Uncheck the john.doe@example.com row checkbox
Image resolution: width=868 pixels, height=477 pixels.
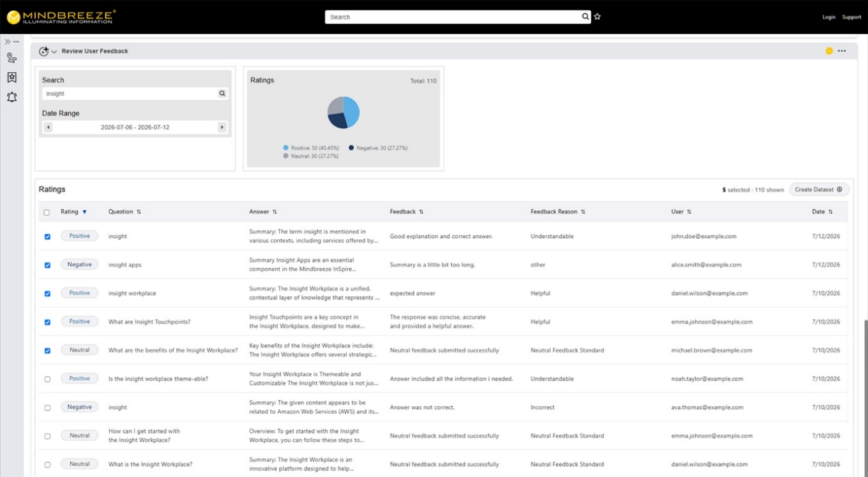[x=47, y=237]
